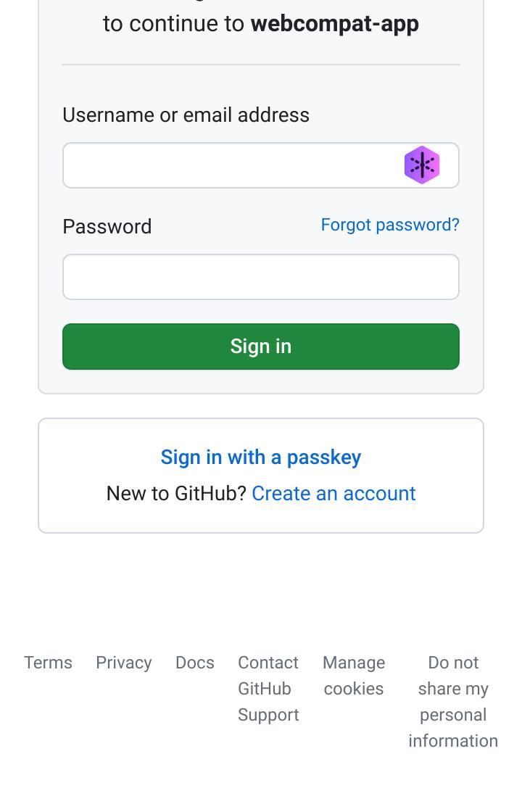Choose Sign in with a passkey

pos(260,457)
